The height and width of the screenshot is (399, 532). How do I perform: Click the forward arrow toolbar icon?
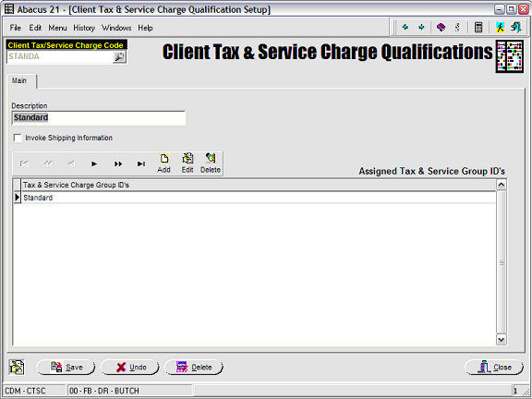(x=421, y=27)
